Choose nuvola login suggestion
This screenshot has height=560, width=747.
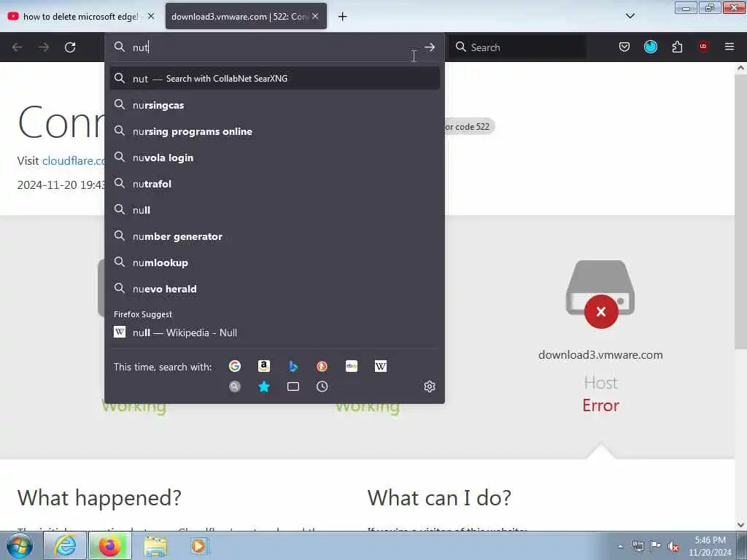(275, 157)
